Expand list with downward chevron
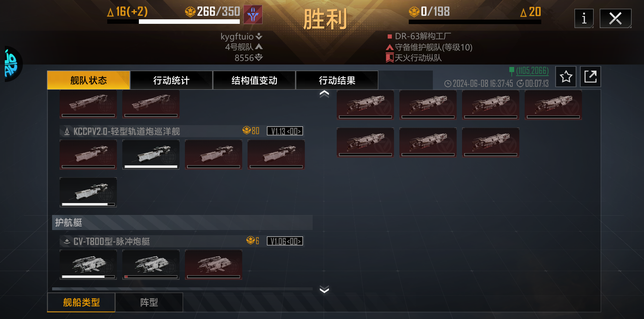Viewport: 644px width, 319px height. [324, 289]
